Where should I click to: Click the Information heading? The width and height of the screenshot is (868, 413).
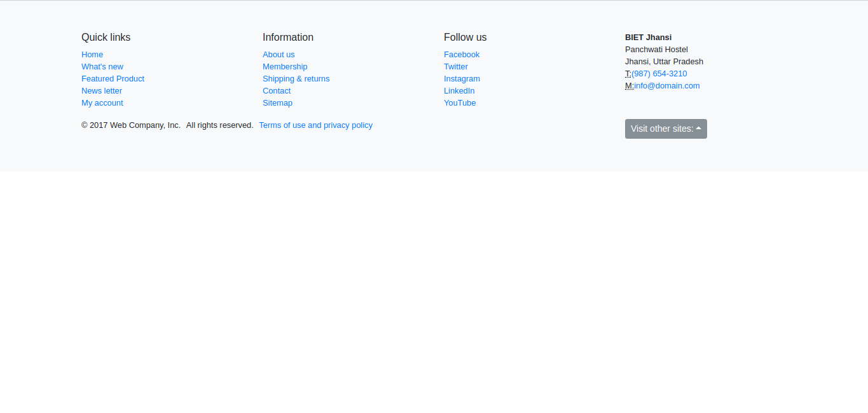point(288,38)
